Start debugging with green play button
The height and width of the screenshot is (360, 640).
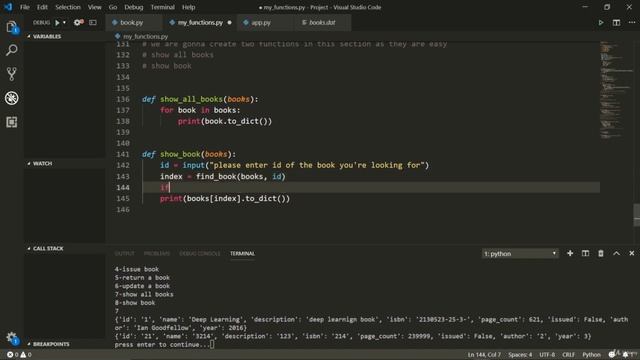click(57, 22)
